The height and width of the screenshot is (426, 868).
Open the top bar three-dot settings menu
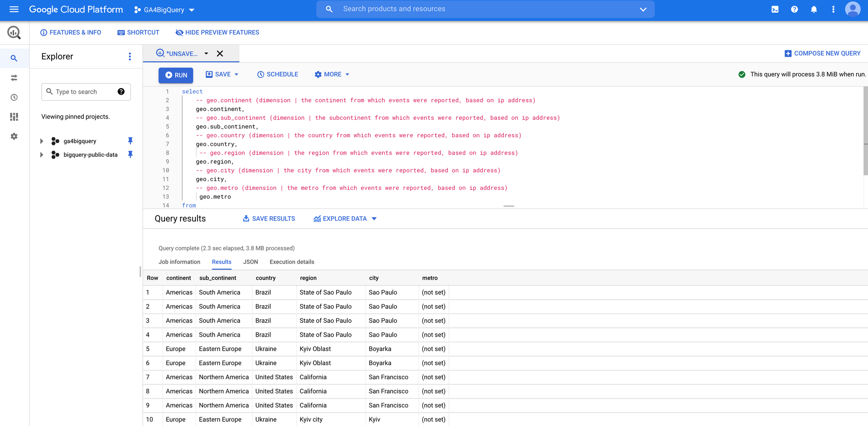(x=833, y=9)
